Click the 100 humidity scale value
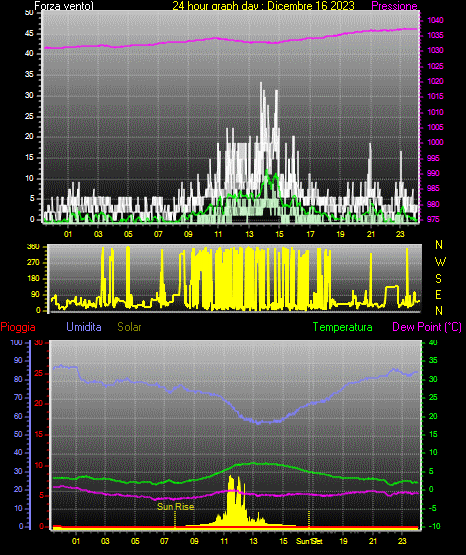Image resolution: width=466 pixels, height=555 pixels. (x=16, y=342)
